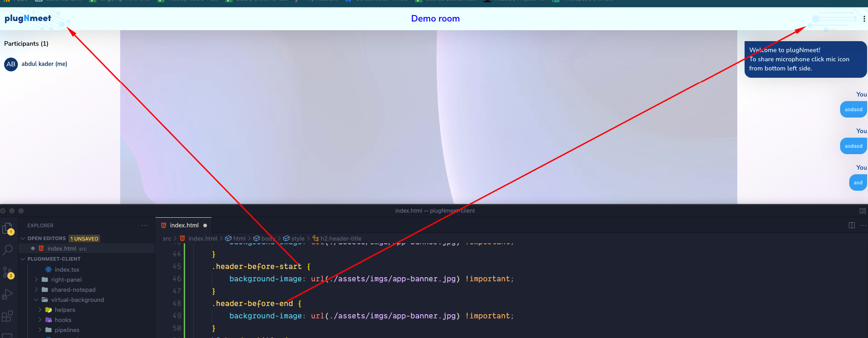Click the folder icon of right-panel

45,279
